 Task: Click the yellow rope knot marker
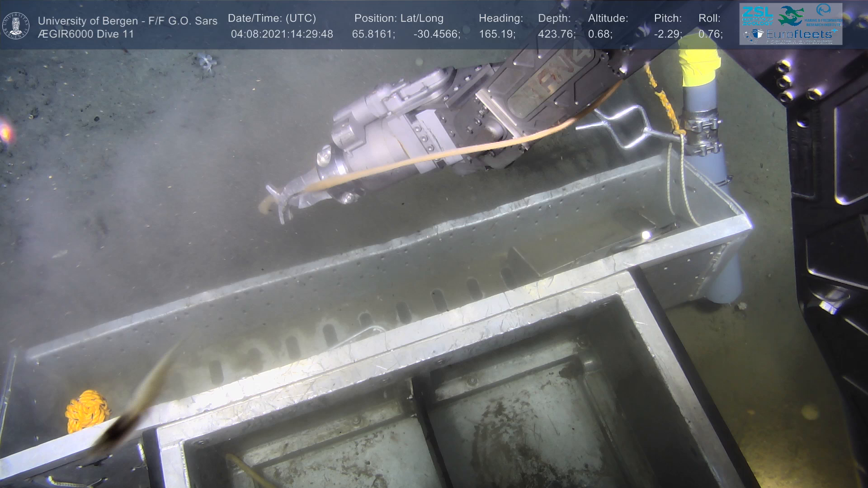tap(87, 410)
